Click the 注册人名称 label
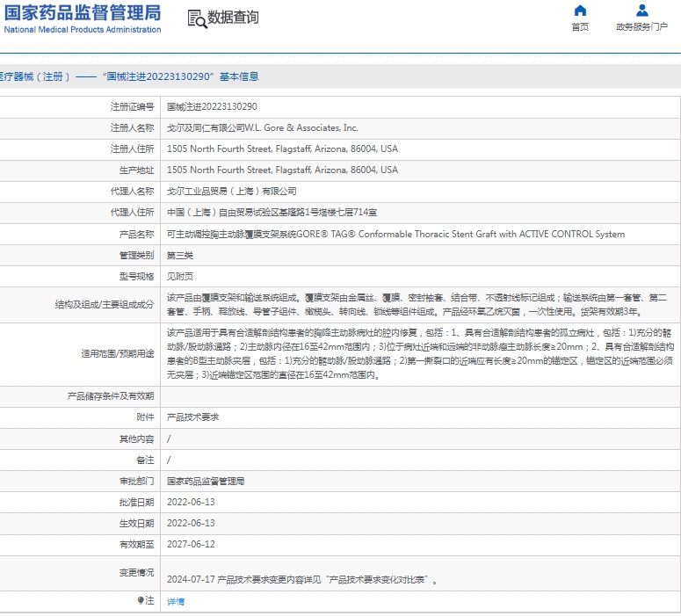The image size is (681, 616). (x=132, y=128)
